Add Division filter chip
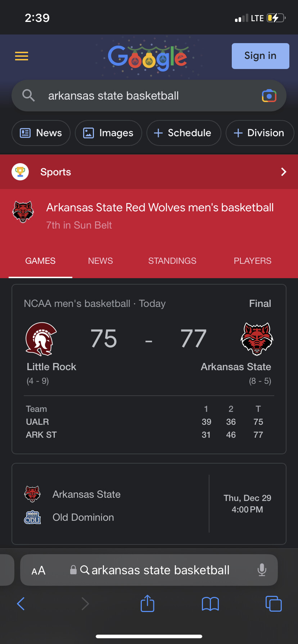Viewport: 298px width, 644px height. [x=259, y=133]
